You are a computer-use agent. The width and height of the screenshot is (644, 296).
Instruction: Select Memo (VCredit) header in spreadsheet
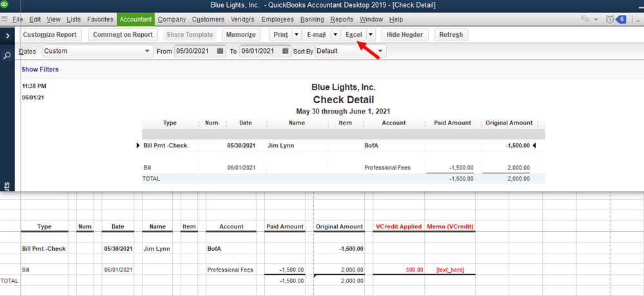(x=450, y=226)
